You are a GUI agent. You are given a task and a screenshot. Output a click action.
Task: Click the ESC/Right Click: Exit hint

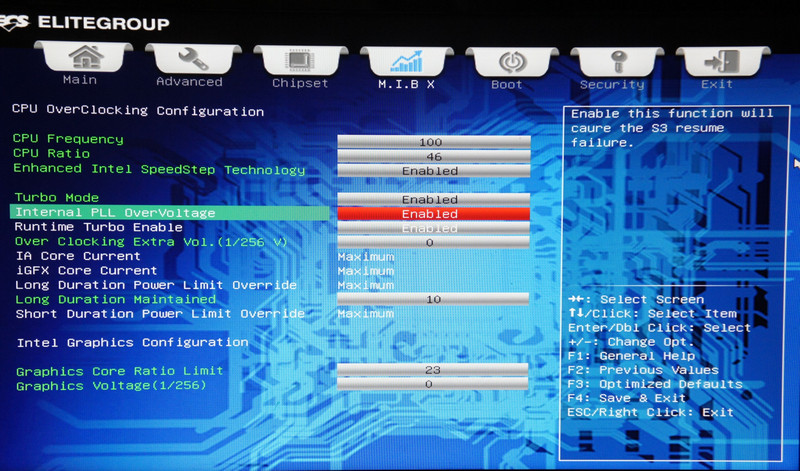(651, 412)
